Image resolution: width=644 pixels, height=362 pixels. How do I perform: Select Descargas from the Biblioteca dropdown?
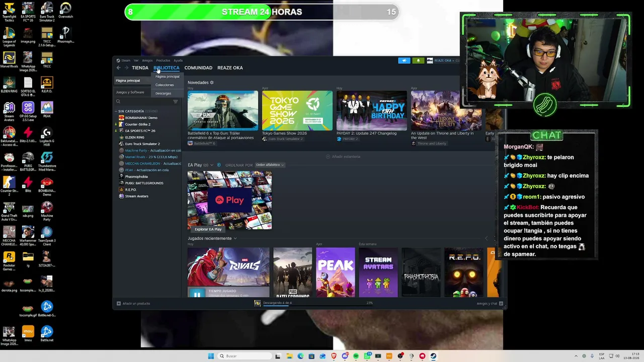click(163, 94)
